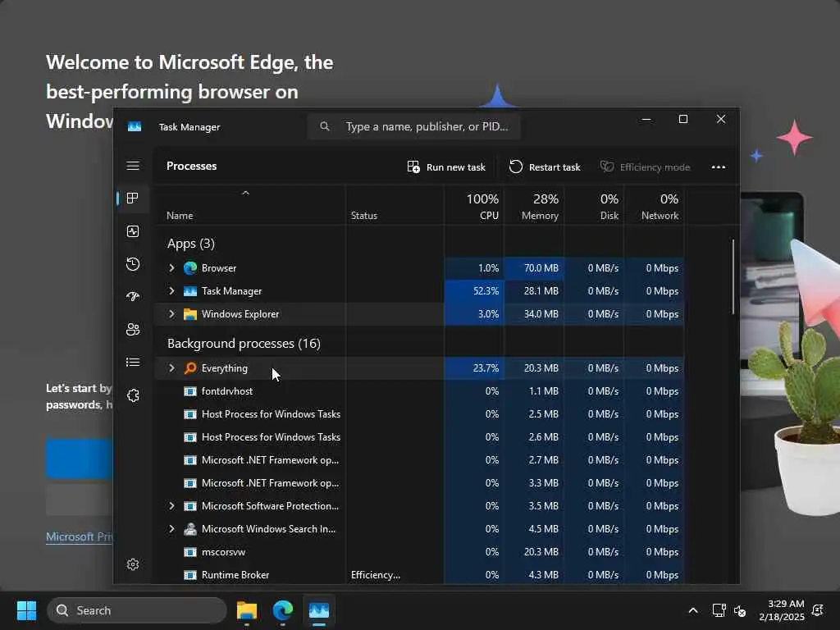This screenshot has width=840, height=630.
Task: Open the Performance page from the sidebar
Action: (133, 231)
